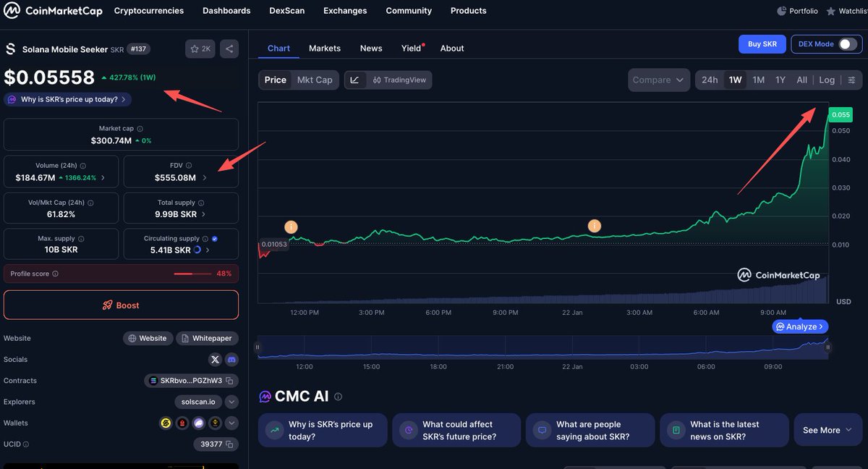Select Mkt Cap chart view
This screenshot has height=469, width=868.
[315, 80]
